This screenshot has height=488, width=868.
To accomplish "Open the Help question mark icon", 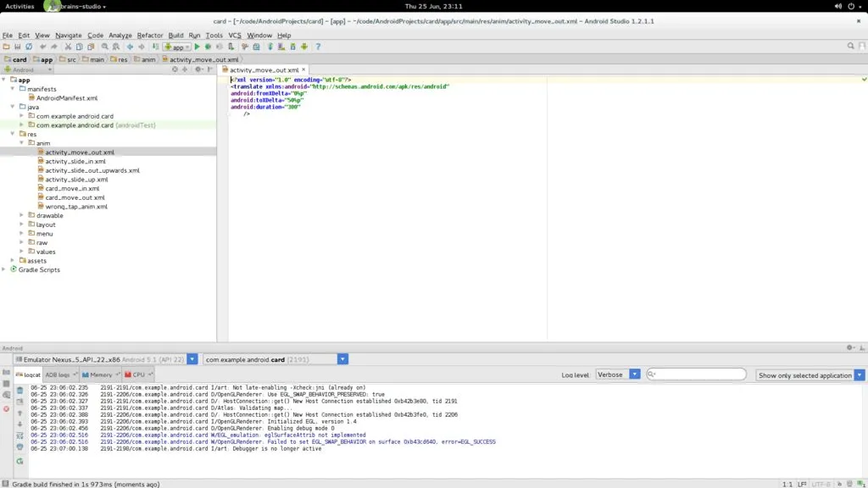I will (318, 47).
